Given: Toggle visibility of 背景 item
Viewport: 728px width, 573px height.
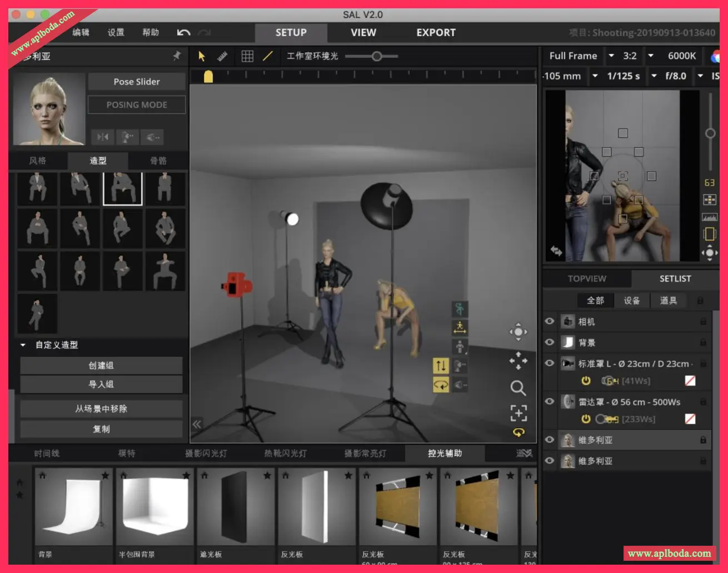Looking at the screenshot, I should [x=550, y=342].
